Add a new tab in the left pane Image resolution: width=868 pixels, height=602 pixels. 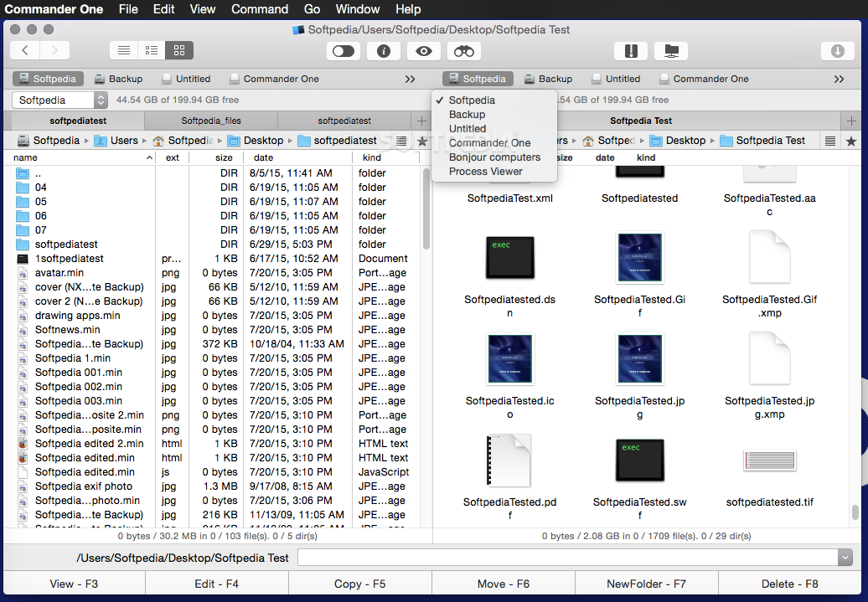coord(421,121)
